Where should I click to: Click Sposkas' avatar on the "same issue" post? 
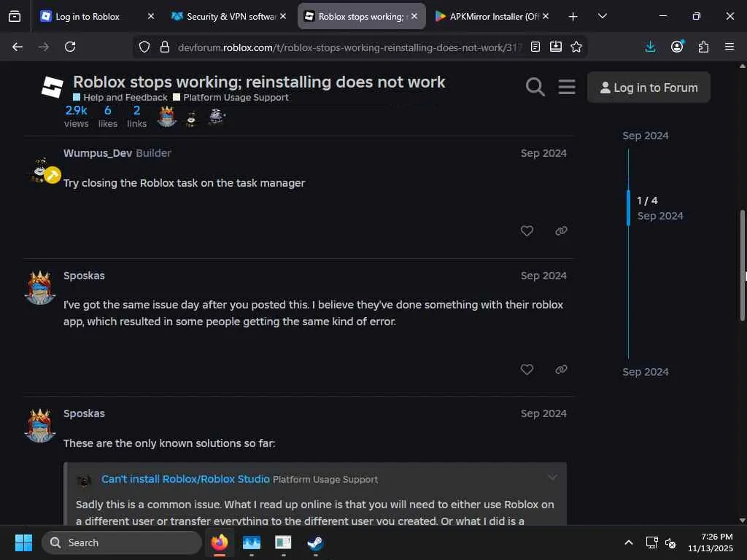tap(40, 288)
